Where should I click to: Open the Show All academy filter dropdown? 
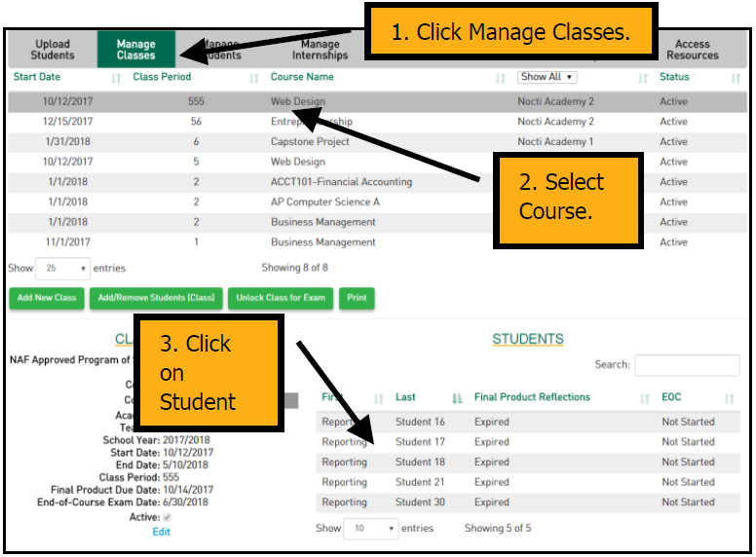point(547,77)
